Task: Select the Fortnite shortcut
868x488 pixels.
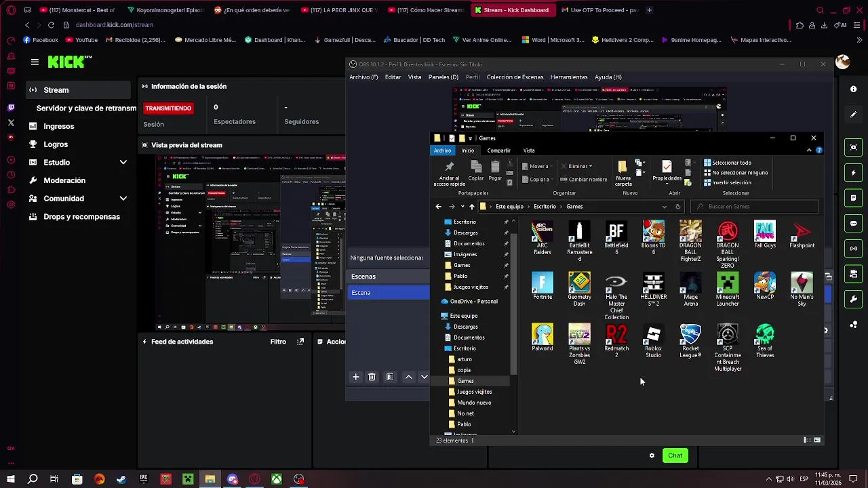Action: [542, 286]
